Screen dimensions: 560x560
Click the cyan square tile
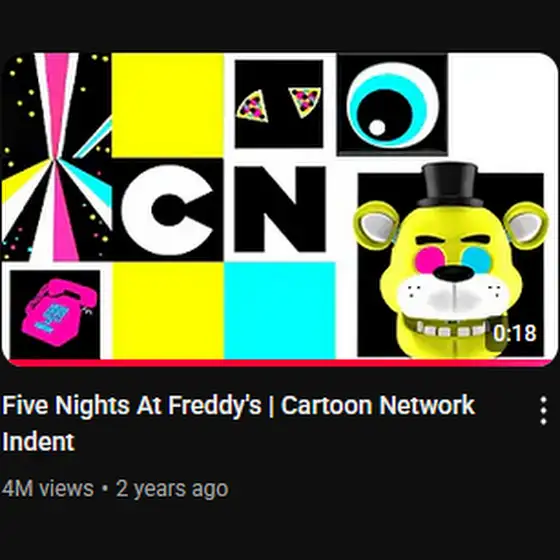[280, 310]
